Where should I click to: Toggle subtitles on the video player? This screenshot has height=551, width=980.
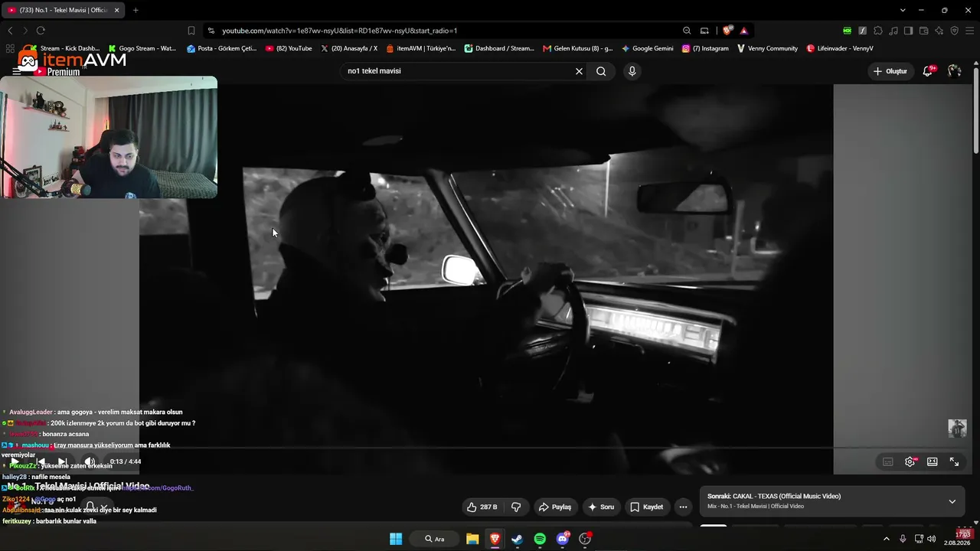(888, 461)
